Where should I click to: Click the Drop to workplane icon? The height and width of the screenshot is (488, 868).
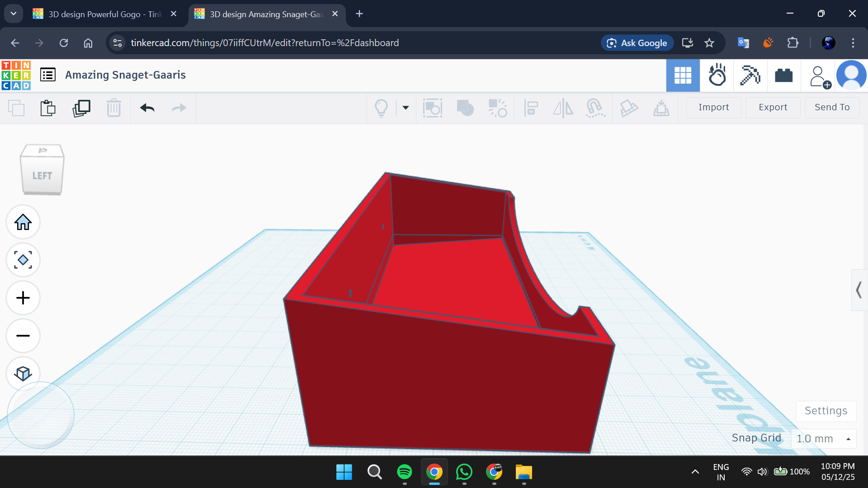661,108
